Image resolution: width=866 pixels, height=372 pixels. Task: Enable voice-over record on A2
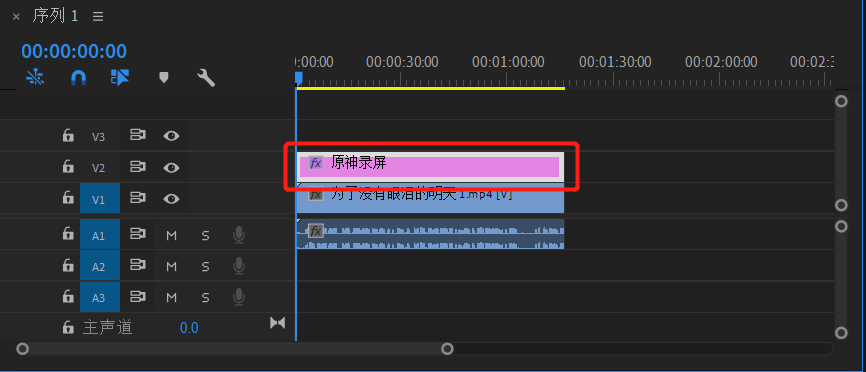click(x=239, y=267)
